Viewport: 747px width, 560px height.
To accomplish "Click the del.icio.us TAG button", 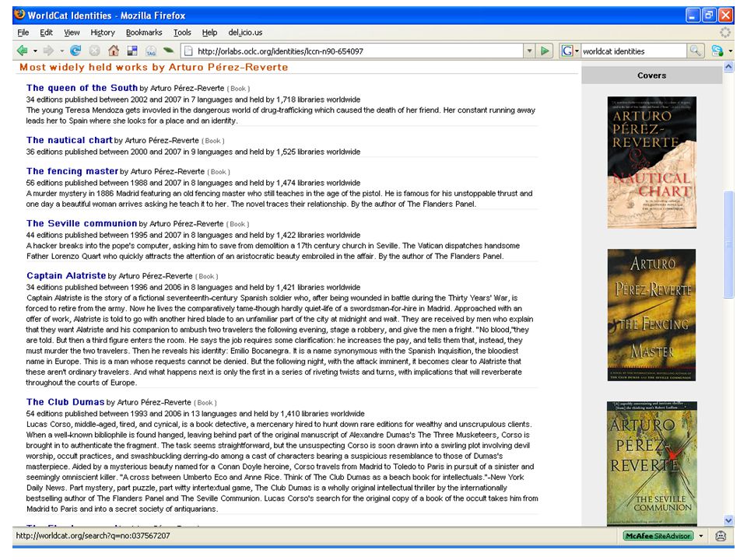I will pyautogui.click(x=151, y=51).
